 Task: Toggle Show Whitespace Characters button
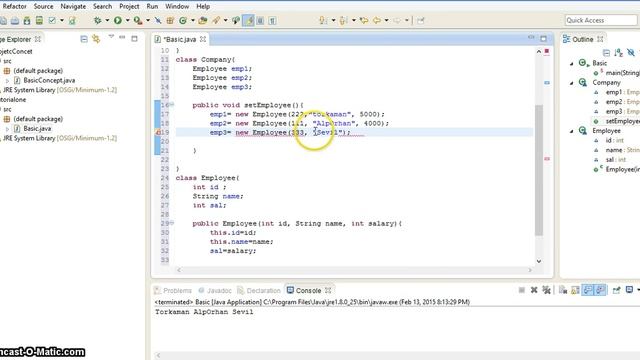[x=272, y=20]
